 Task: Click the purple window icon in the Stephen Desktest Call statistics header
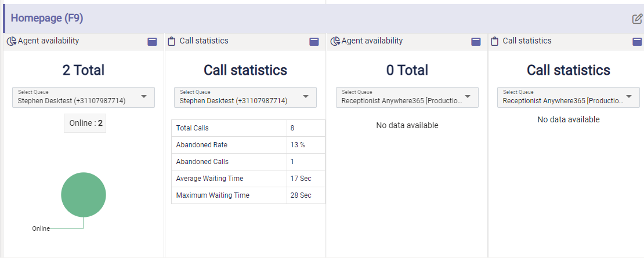tap(314, 41)
